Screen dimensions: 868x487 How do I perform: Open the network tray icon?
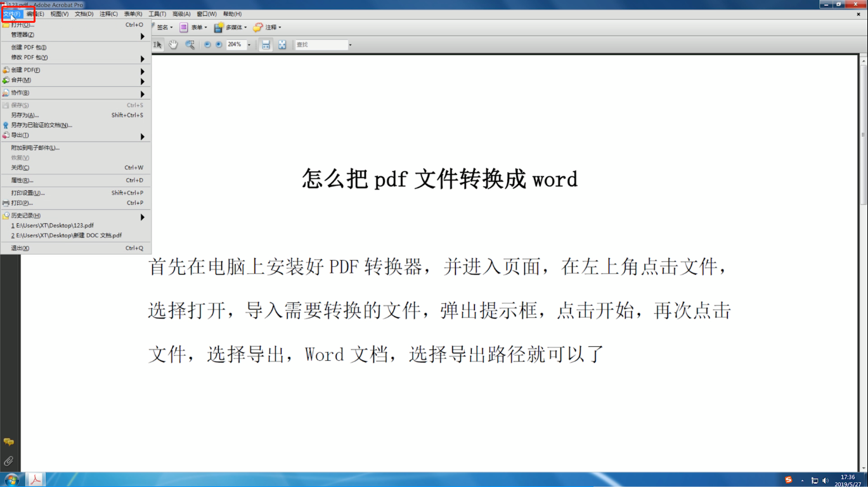pyautogui.click(x=815, y=481)
